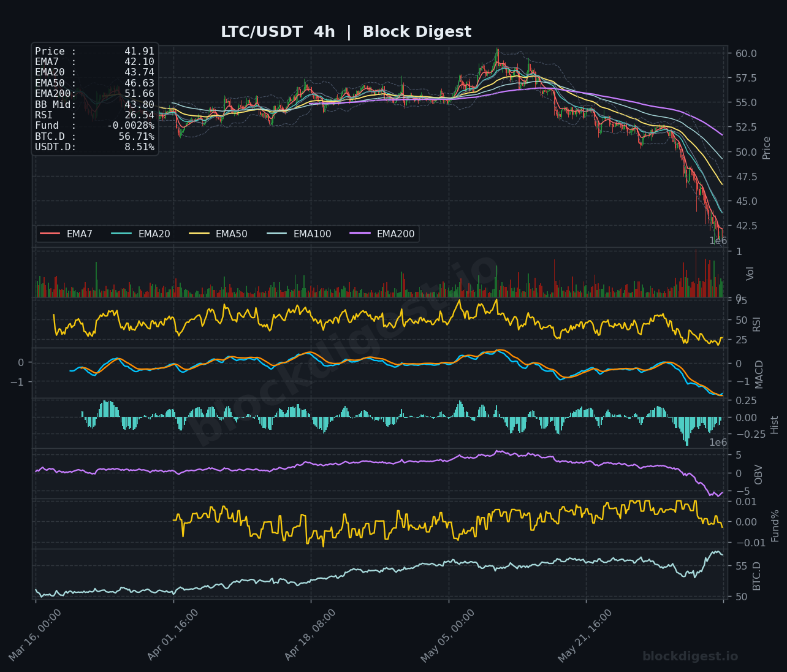Click the 55.0 price tick

point(746,102)
